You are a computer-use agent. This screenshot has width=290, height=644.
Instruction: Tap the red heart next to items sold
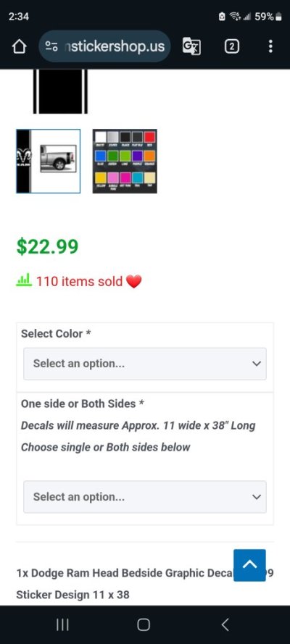134,282
